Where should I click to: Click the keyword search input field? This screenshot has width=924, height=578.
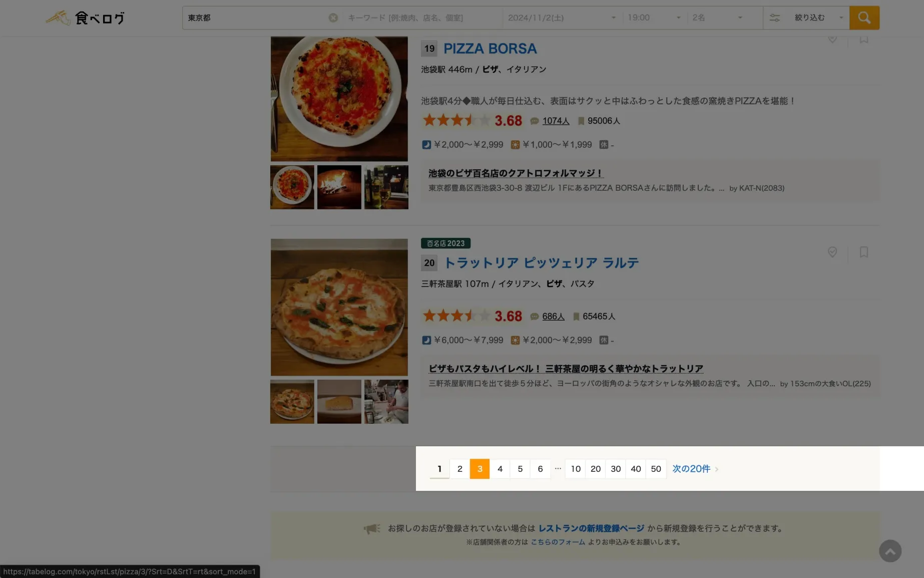pos(420,18)
